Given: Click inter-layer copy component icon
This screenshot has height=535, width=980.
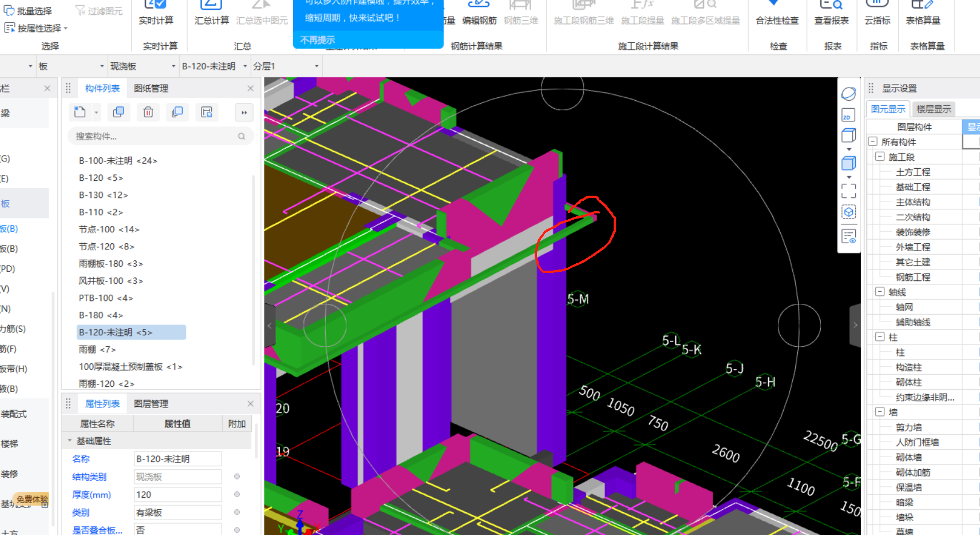Looking at the screenshot, I should pos(177,112).
